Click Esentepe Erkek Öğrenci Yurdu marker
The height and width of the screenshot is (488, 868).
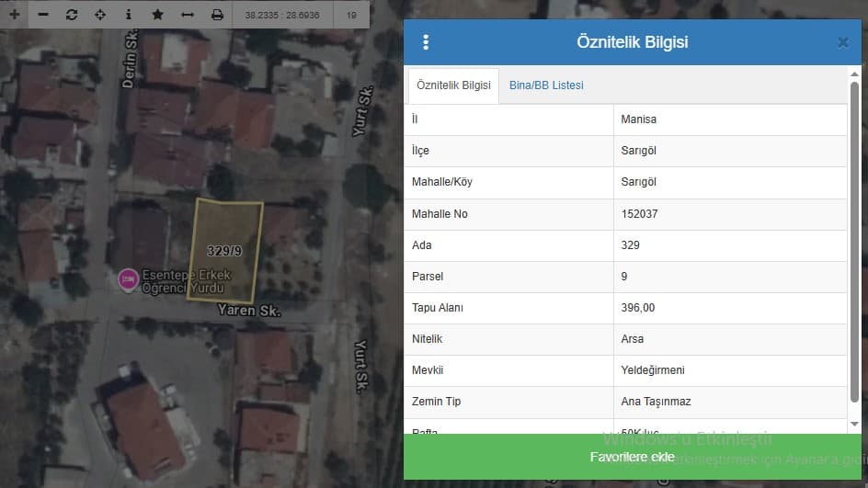point(129,280)
